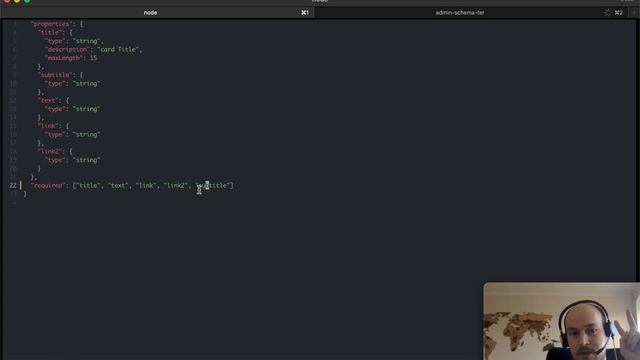Click the "link2" property key under properties

pos(51,151)
